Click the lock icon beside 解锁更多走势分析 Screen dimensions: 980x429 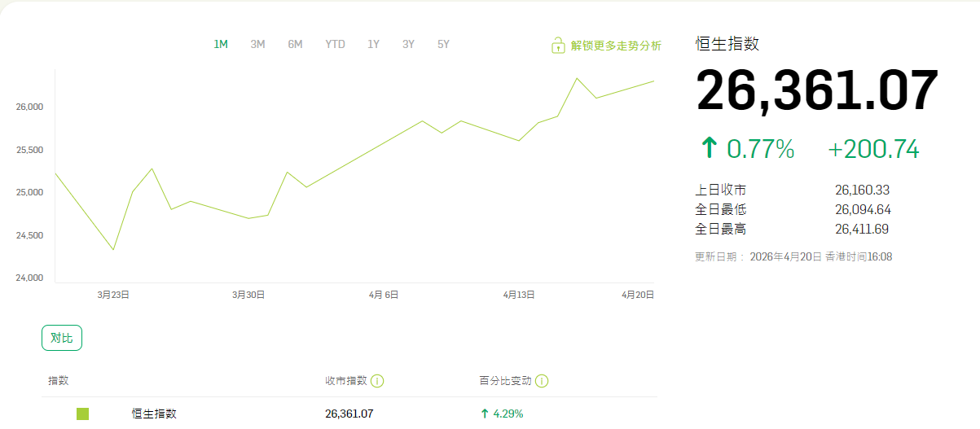[x=558, y=46]
